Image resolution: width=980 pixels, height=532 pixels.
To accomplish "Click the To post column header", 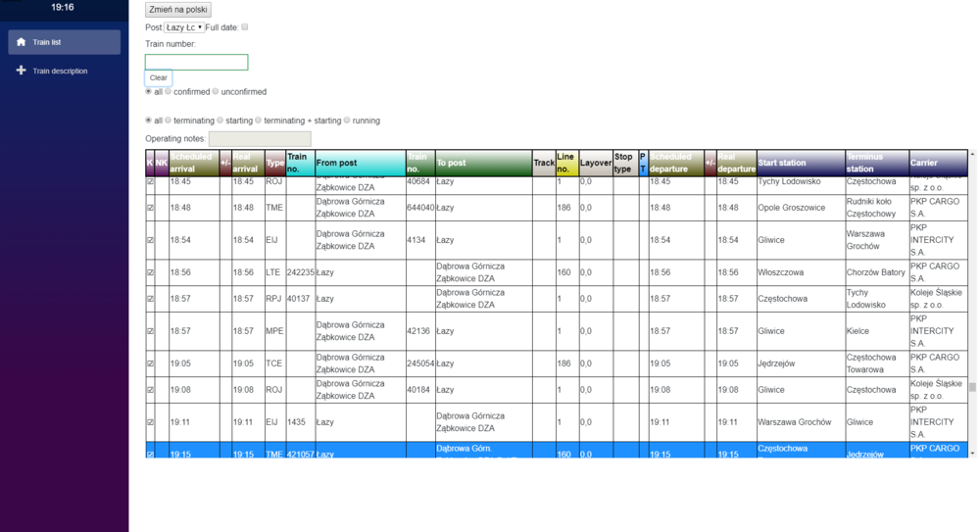I will tap(484, 163).
